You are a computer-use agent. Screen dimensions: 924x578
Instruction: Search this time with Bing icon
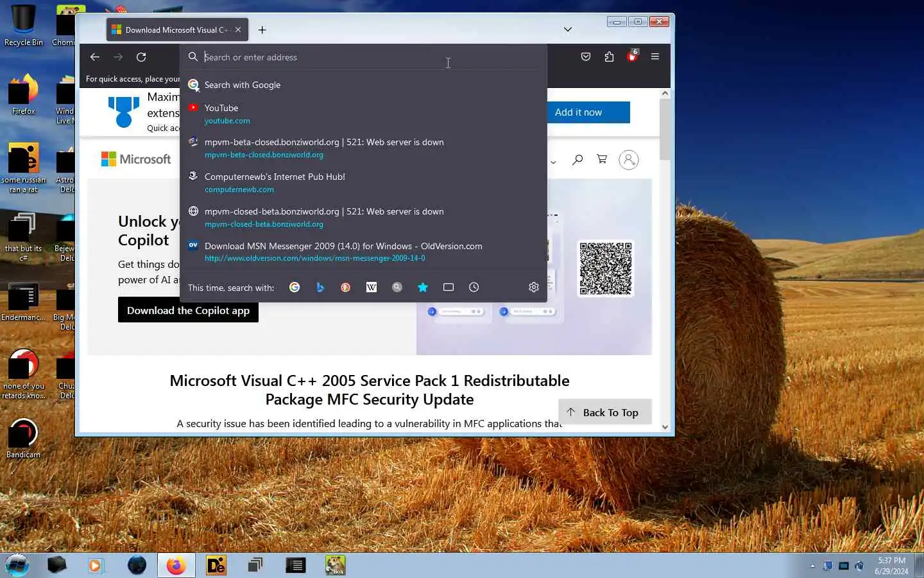(320, 287)
